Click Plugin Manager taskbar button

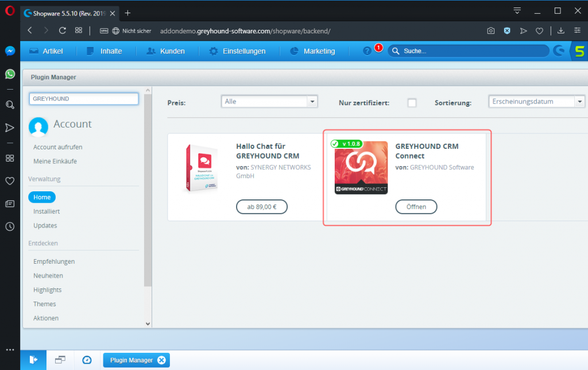click(137, 360)
